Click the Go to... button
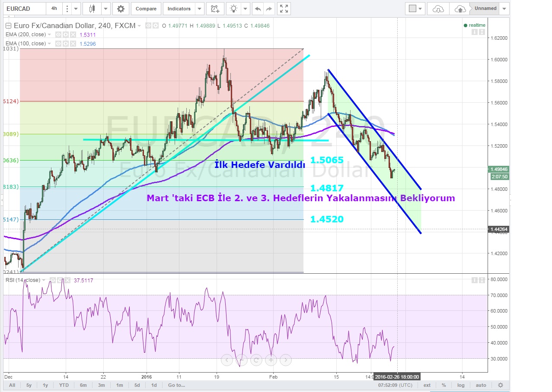 tap(177, 385)
